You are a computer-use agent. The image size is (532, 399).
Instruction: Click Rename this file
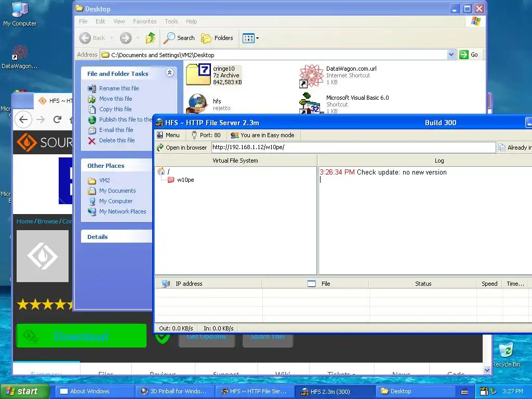click(x=119, y=88)
